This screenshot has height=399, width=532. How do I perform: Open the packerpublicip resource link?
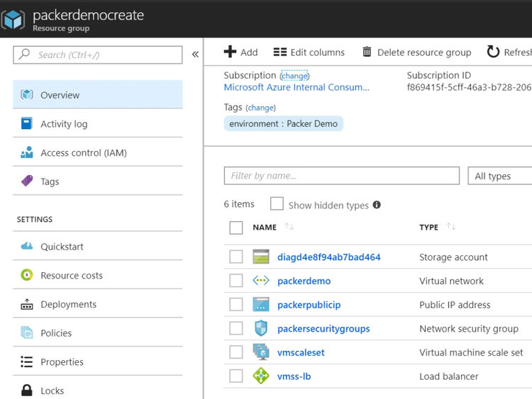tap(309, 305)
